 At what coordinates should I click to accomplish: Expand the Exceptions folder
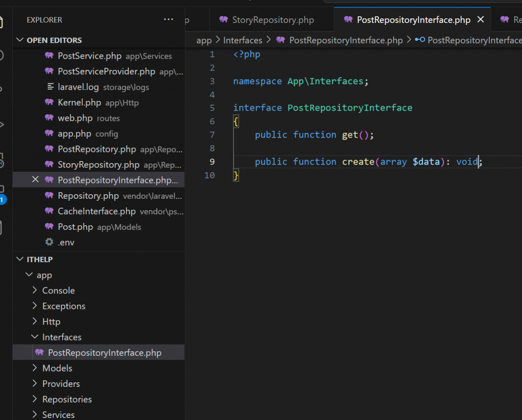[35, 306]
